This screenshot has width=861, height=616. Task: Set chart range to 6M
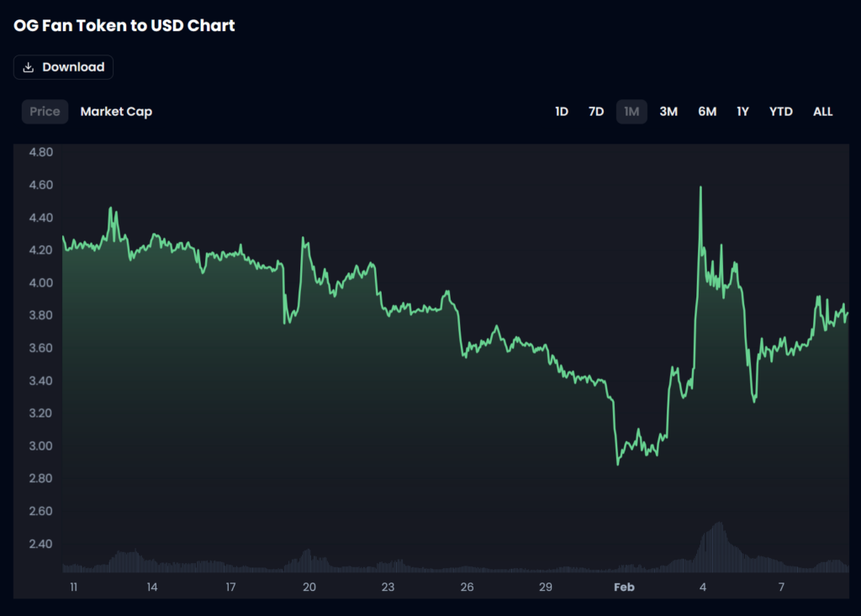(707, 112)
